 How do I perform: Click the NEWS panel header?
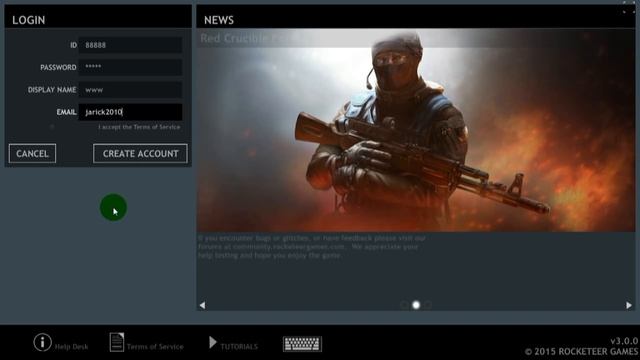[x=416, y=17]
